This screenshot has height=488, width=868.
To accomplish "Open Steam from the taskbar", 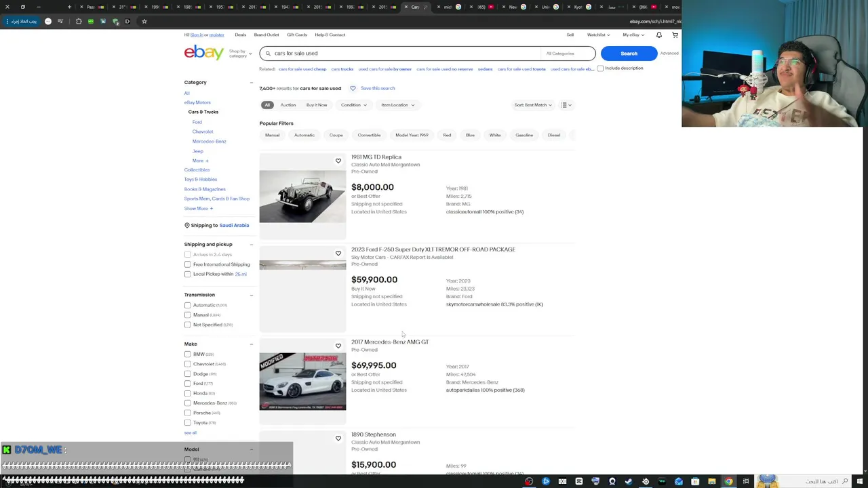I will (x=629, y=481).
